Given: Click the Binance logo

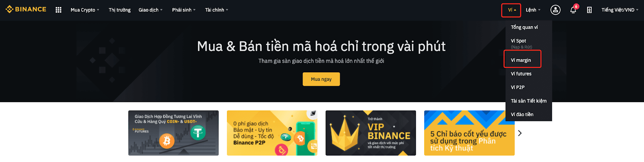Looking at the screenshot, I should 26,9.
